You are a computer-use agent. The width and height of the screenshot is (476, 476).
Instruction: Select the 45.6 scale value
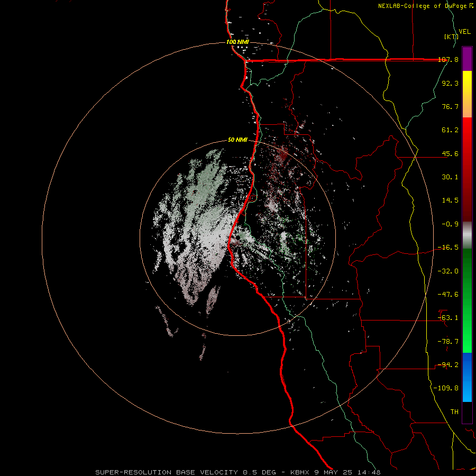point(450,153)
